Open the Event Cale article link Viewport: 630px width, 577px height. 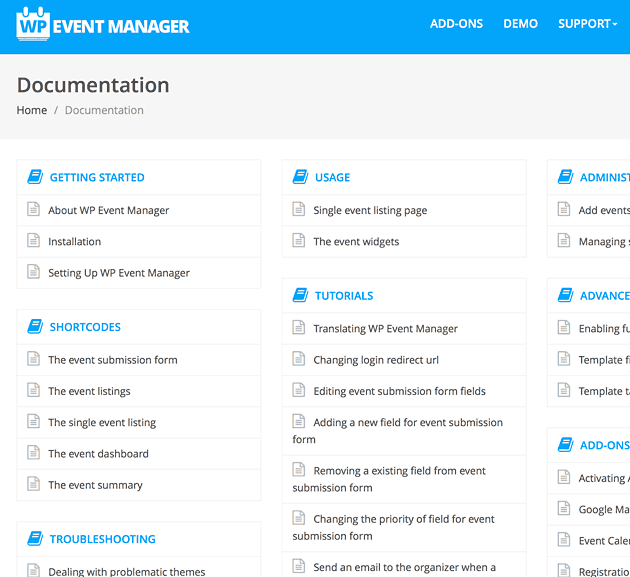coord(604,540)
